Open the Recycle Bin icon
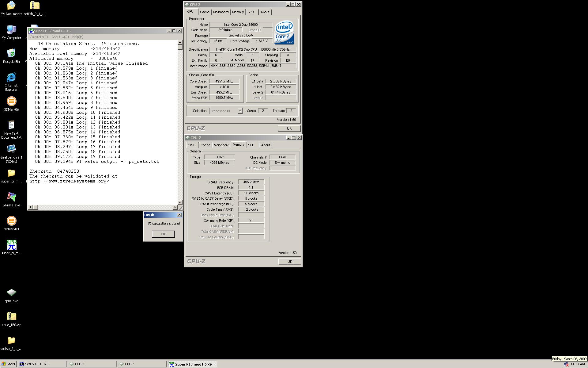This screenshot has width=588, height=368. (x=11, y=56)
